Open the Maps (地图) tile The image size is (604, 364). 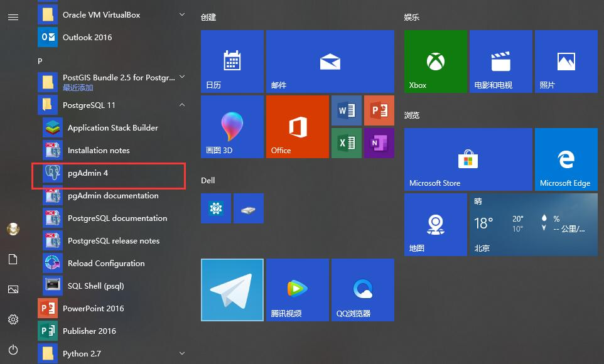(436, 225)
